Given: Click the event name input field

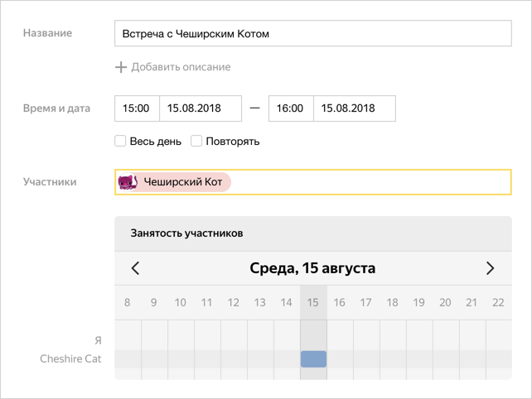Looking at the screenshot, I should (313, 33).
